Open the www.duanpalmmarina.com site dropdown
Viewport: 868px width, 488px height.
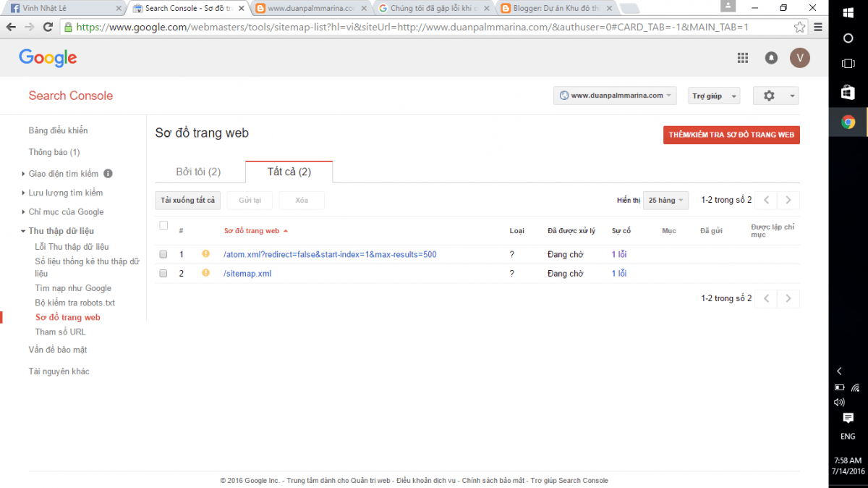pyautogui.click(x=615, y=96)
